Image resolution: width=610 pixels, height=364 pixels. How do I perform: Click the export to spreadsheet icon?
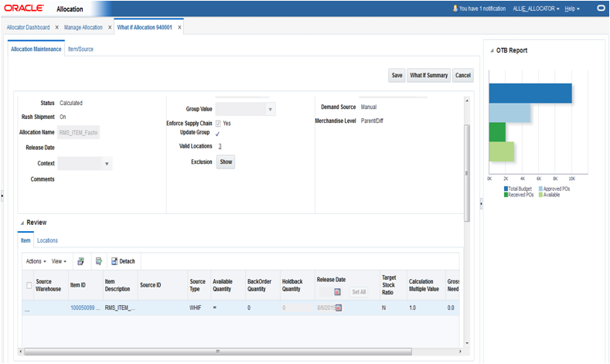click(x=80, y=261)
